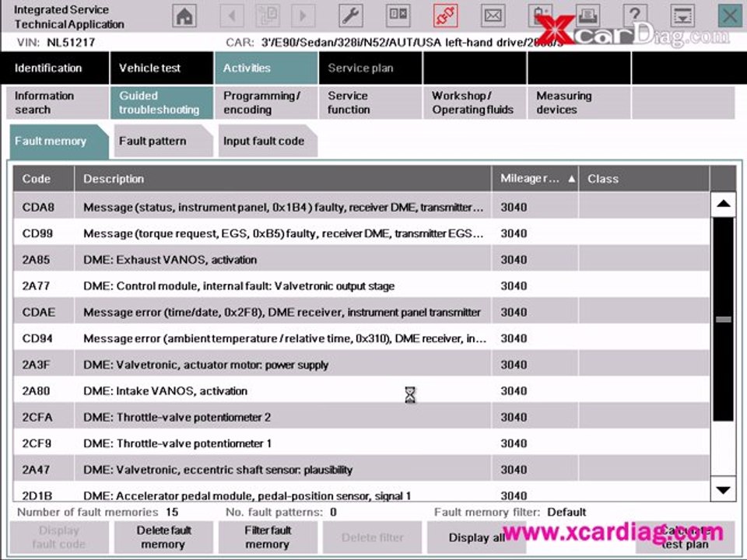Open Service function submenu
The width and height of the screenshot is (747, 560).
click(x=370, y=103)
